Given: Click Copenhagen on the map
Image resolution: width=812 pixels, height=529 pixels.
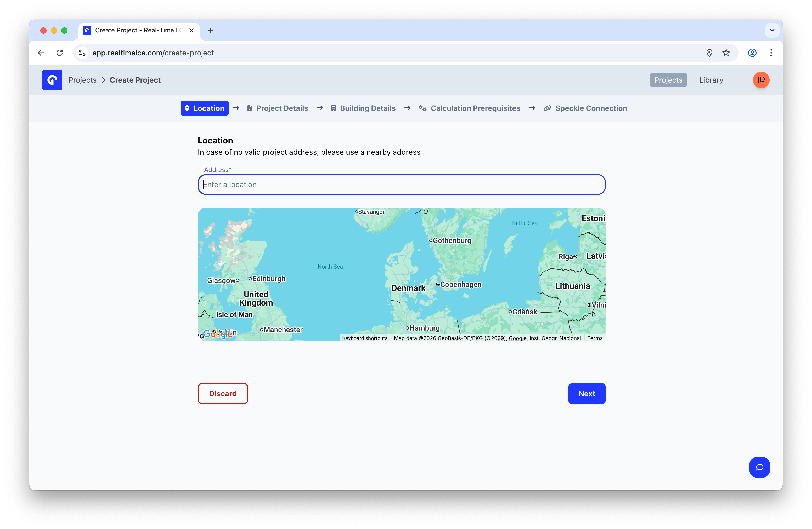Looking at the screenshot, I should (461, 284).
